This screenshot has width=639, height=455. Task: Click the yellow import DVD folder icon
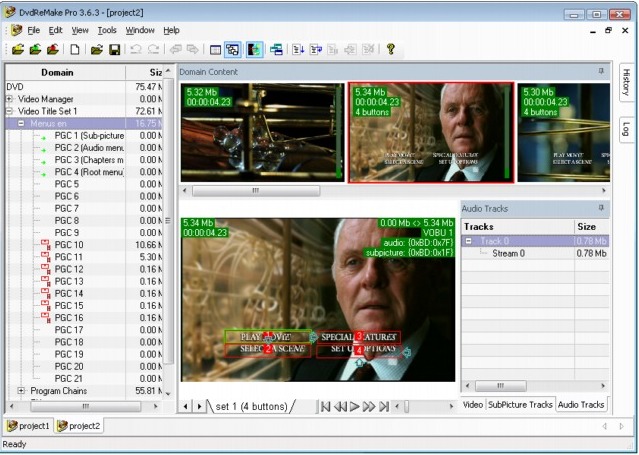point(18,50)
